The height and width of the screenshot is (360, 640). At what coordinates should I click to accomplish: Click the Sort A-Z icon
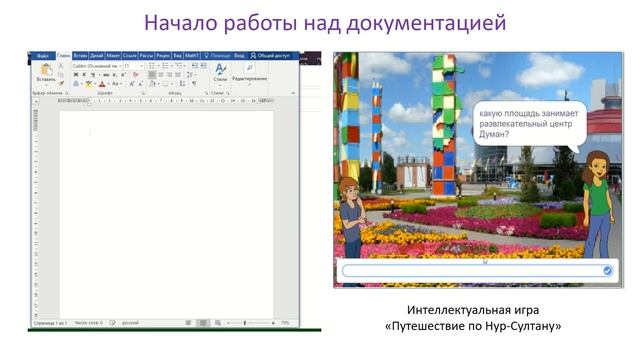[x=182, y=84]
